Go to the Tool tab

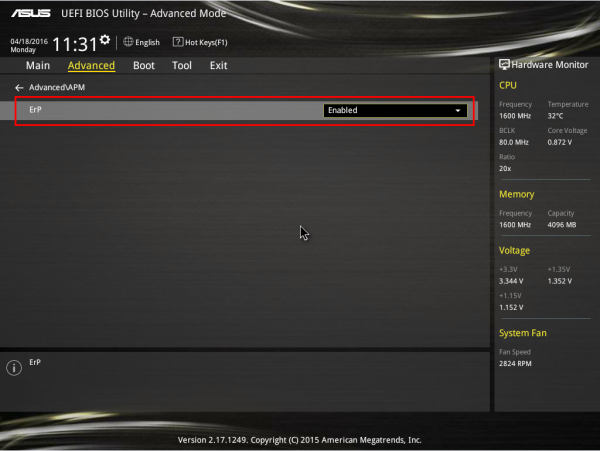coord(182,65)
